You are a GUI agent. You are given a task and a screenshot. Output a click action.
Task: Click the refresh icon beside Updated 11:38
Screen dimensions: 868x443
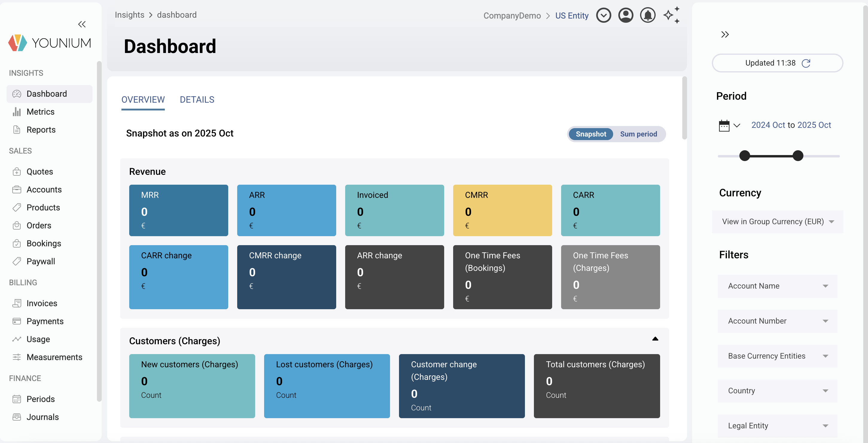[806, 63]
